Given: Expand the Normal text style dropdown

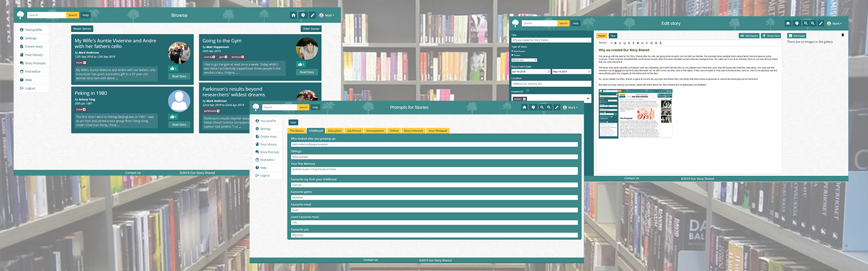Looking at the screenshot, I should click(x=604, y=43).
